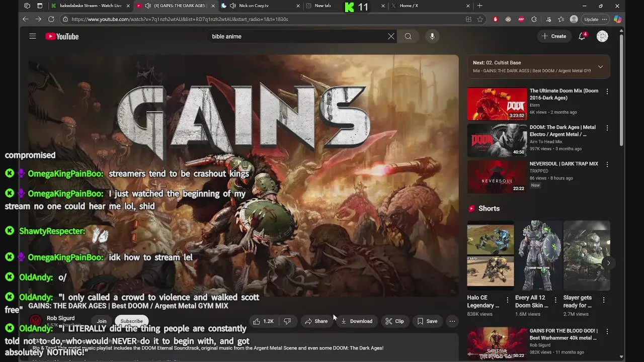This screenshot has width=644, height=362.
Task: Open DOOM: The Dark Ages Metal Electro video
Action: (497, 141)
